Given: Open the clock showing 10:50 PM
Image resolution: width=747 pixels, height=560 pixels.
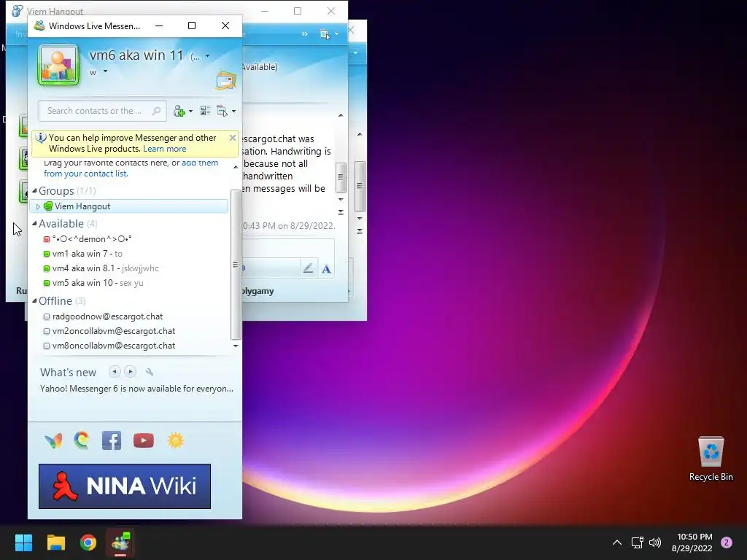Looking at the screenshot, I should pyautogui.click(x=692, y=542).
